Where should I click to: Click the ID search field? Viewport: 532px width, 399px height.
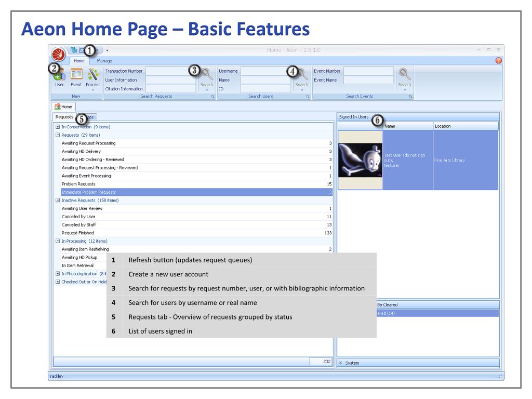(266, 88)
